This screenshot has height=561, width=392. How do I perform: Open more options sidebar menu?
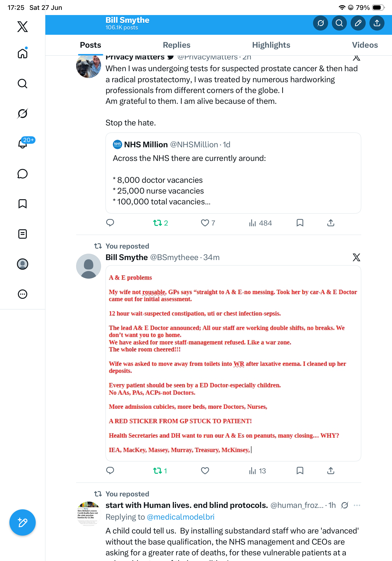click(x=23, y=294)
